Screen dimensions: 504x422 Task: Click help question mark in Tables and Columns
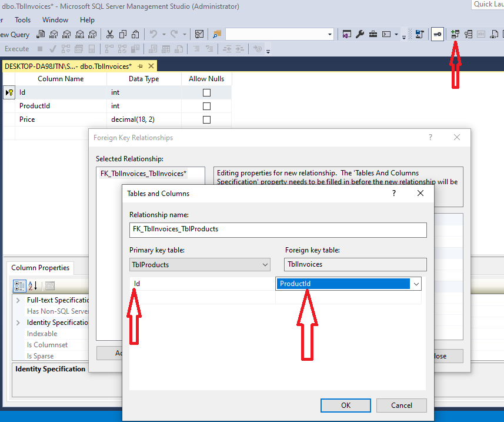tap(394, 193)
